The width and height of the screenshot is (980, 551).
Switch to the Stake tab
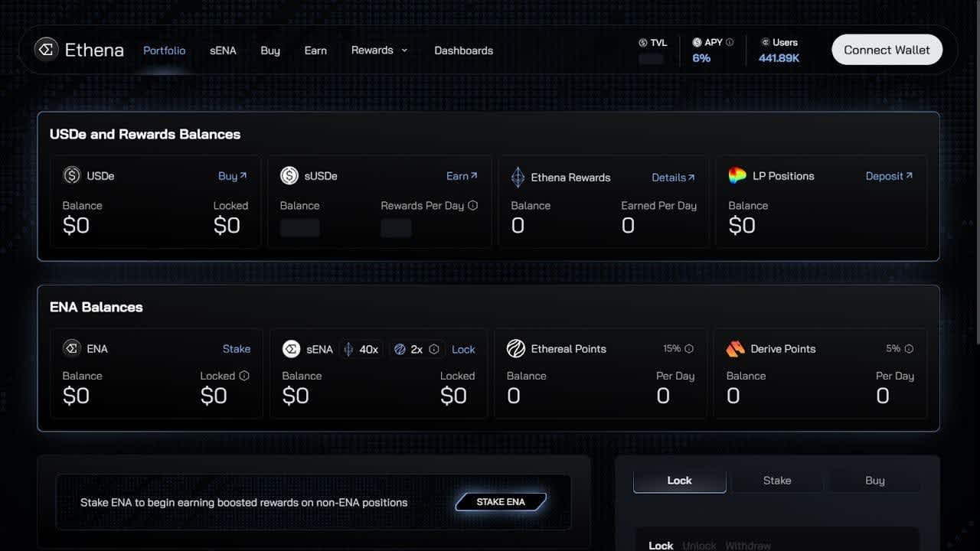click(777, 481)
